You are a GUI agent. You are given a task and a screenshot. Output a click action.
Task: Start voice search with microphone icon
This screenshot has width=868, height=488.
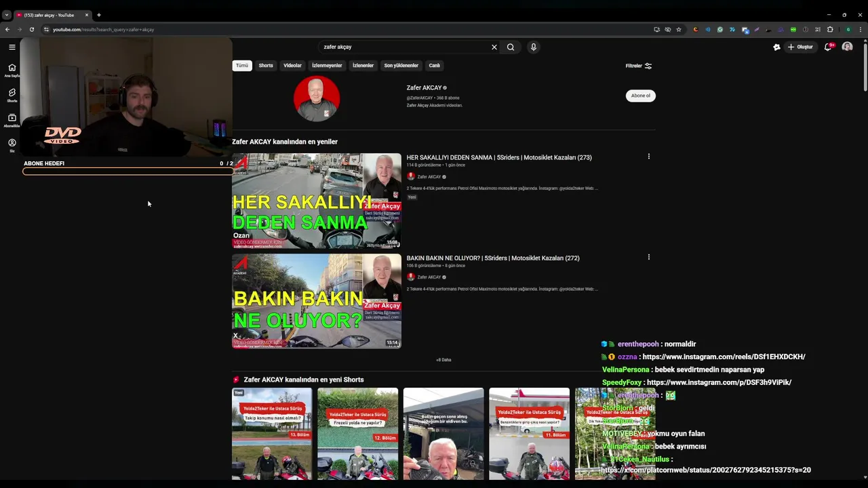coord(534,47)
